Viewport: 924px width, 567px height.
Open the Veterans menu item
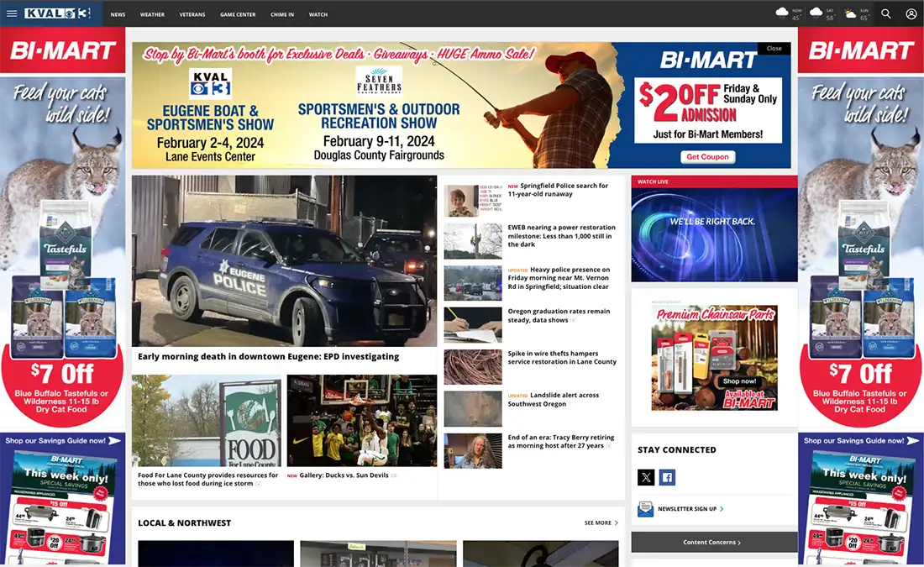tap(192, 14)
